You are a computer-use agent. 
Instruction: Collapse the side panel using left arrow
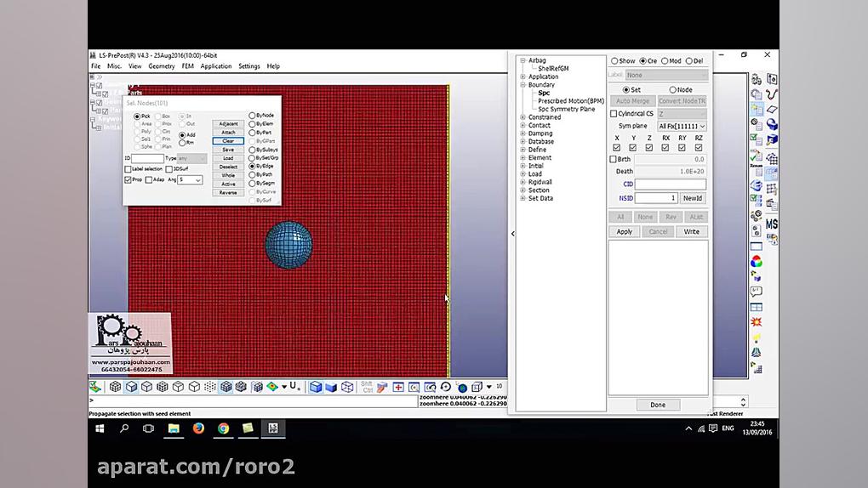pos(512,234)
